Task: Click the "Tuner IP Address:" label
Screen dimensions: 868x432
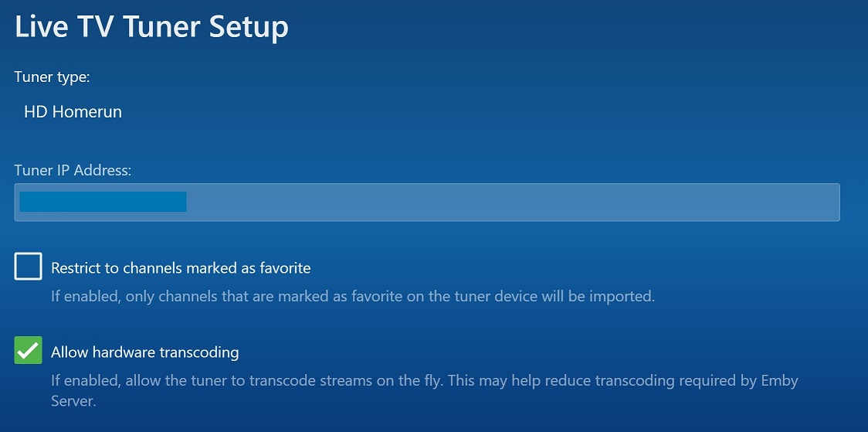Action: point(73,170)
